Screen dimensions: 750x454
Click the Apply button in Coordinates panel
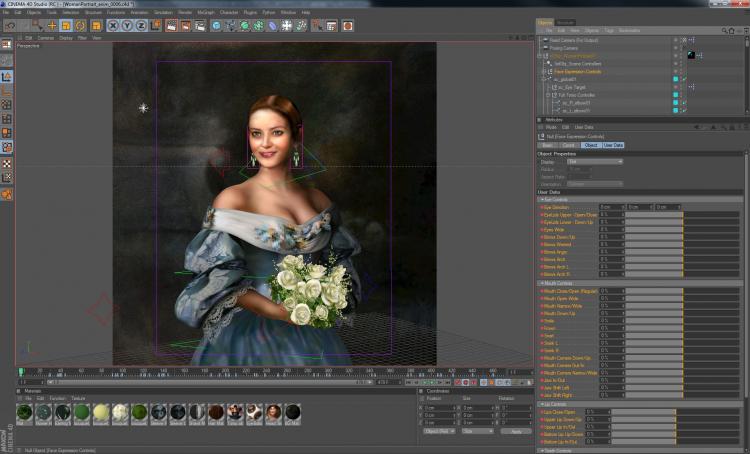515,431
